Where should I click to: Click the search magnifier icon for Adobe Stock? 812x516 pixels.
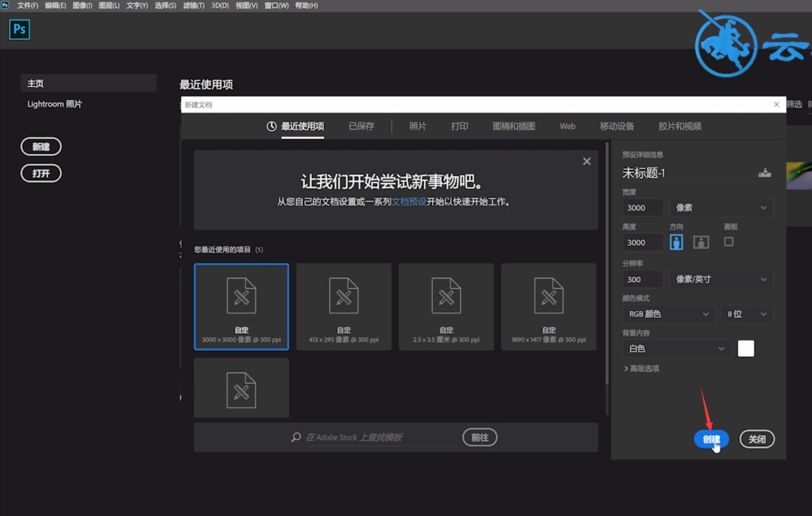coord(296,437)
